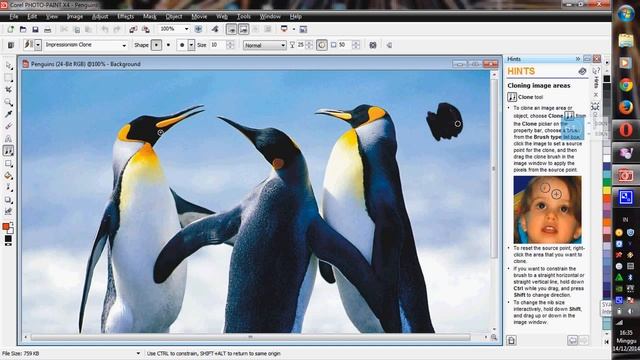Click the Export icon

click(146, 29)
